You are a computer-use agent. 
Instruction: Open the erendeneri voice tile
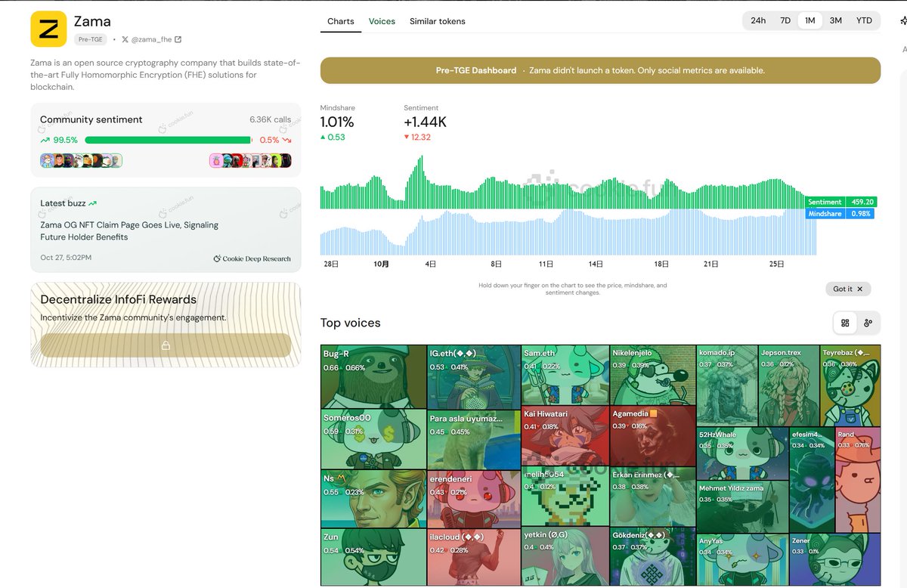[474, 499]
